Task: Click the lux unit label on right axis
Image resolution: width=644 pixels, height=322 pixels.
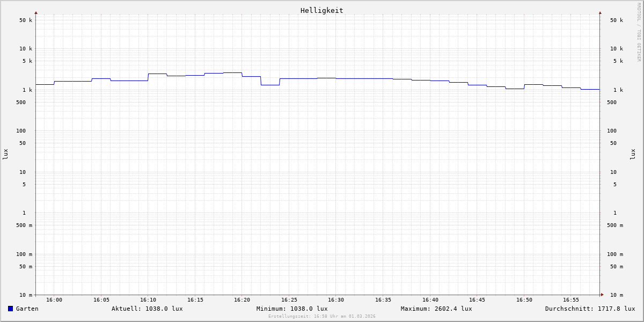Action: coord(633,155)
